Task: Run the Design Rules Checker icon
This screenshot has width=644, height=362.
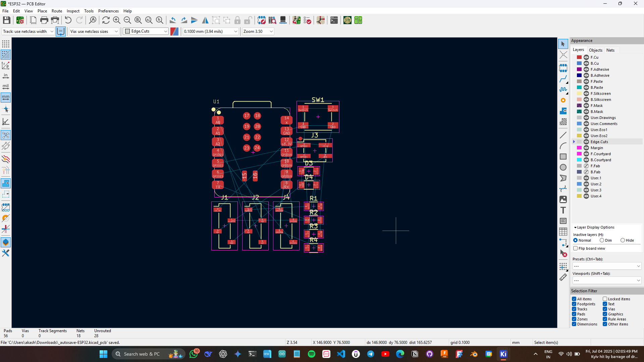Action: tap(307, 20)
